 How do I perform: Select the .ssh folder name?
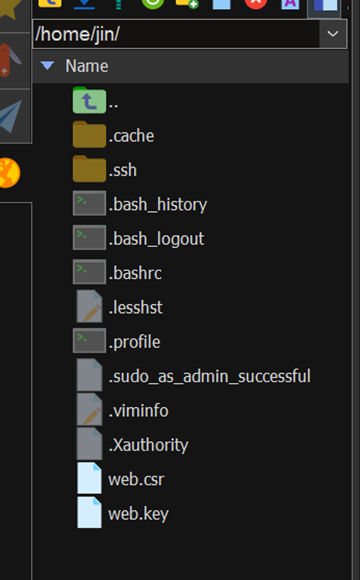point(123,170)
